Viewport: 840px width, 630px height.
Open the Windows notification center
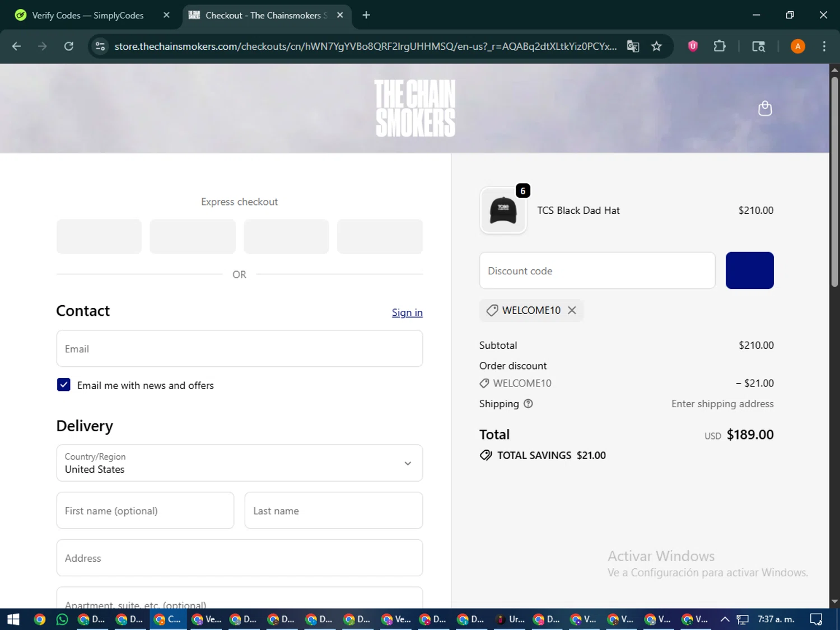pyautogui.click(x=816, y=619)
